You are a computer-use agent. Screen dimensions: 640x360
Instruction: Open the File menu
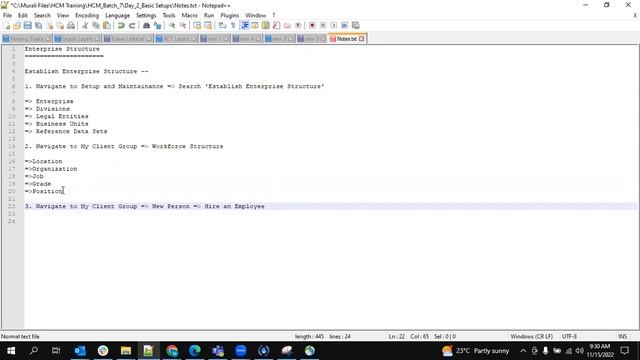coord(7,15)
